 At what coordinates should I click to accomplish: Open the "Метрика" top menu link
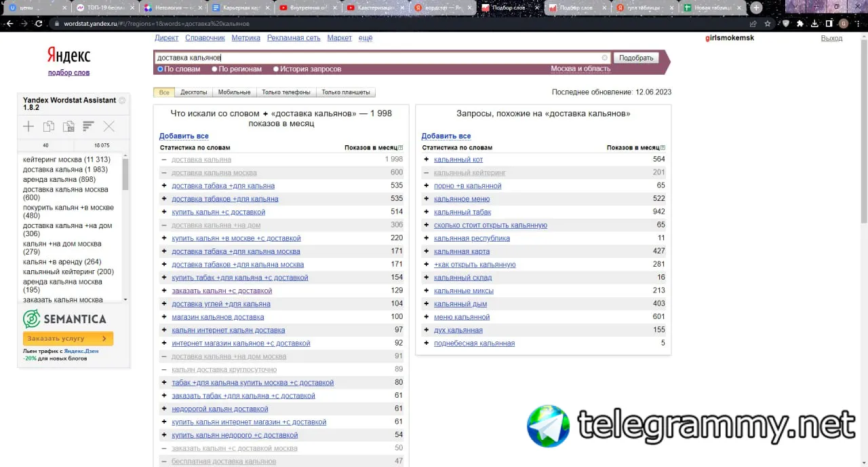[x=245, y=38]
